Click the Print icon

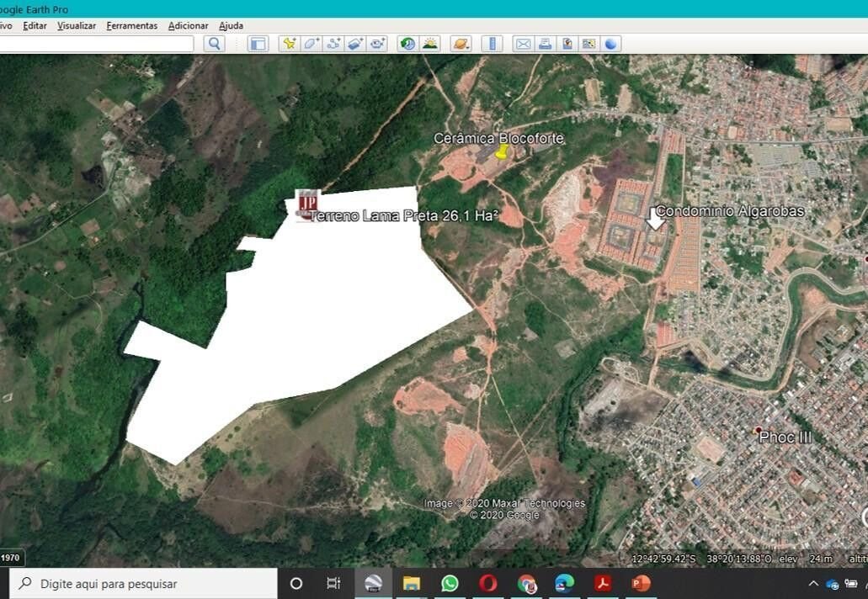(x=546, y=44)
